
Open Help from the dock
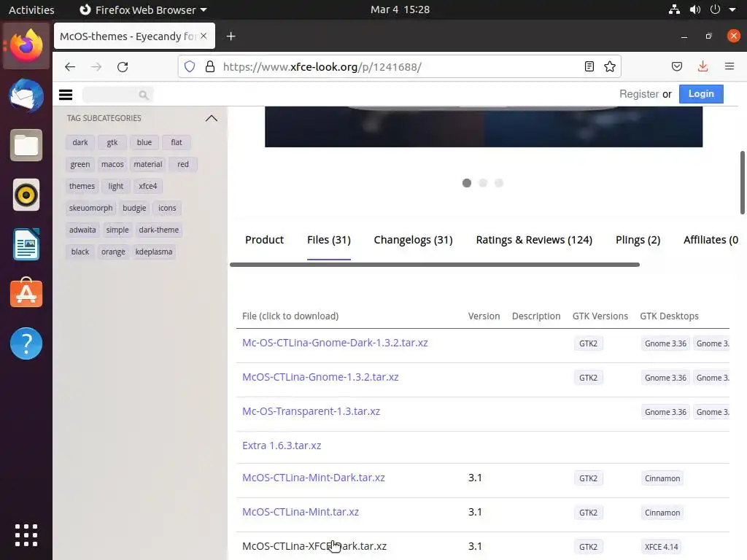(x=26, y=343)
